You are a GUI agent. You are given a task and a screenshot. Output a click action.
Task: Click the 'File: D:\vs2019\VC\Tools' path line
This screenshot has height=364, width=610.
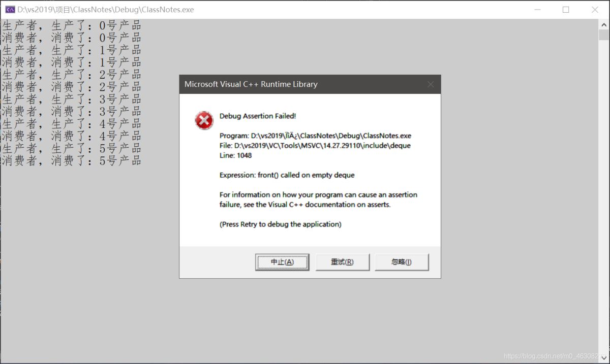click(315, 146)
